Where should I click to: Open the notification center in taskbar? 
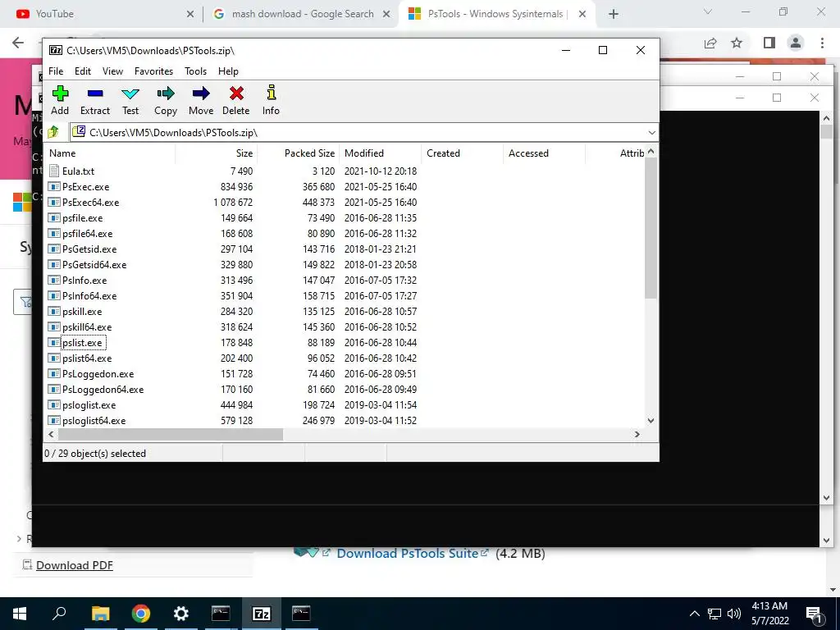pyautogui.click(x=815, y=614)
